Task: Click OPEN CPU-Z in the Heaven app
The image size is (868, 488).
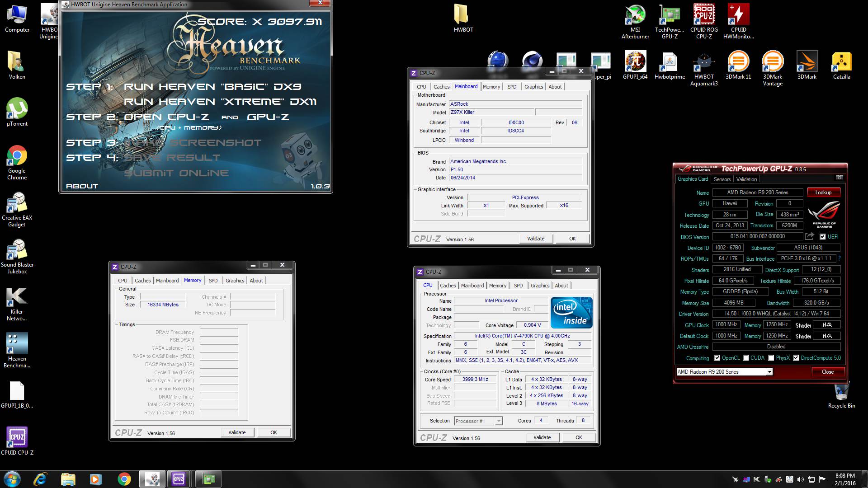Action: (166, 117)
